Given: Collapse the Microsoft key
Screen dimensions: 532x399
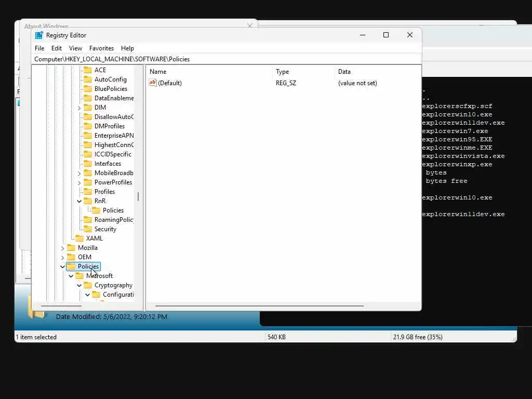Looking at the screenshot, I should click(x=71, y=276).
